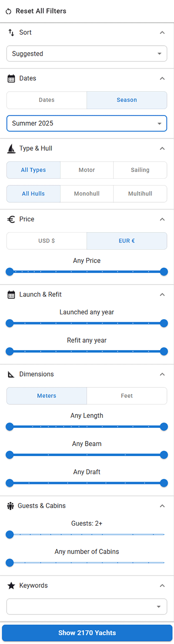Click the euro icon beside Price
Viewport: 174px width, 644px height.
tap(11, 219)
